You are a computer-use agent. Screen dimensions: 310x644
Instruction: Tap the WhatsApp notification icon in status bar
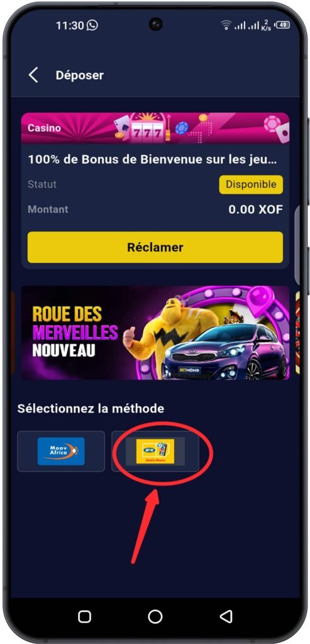click(x=92, y=25)
